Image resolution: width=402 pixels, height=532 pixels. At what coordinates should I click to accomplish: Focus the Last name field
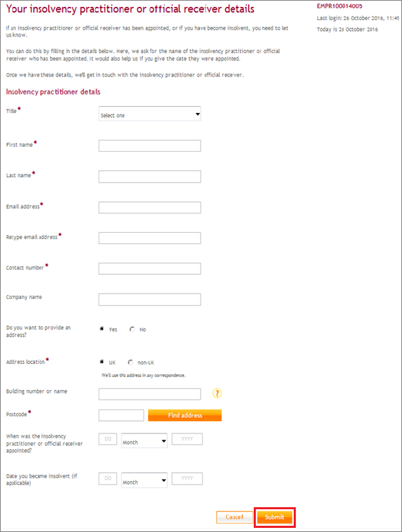click(x=150, y=177)
